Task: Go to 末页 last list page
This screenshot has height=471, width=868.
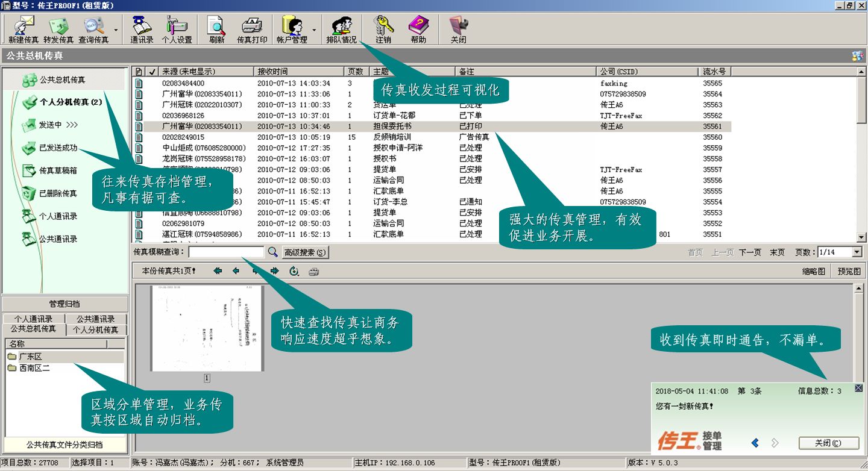Action: coord(777,252)
